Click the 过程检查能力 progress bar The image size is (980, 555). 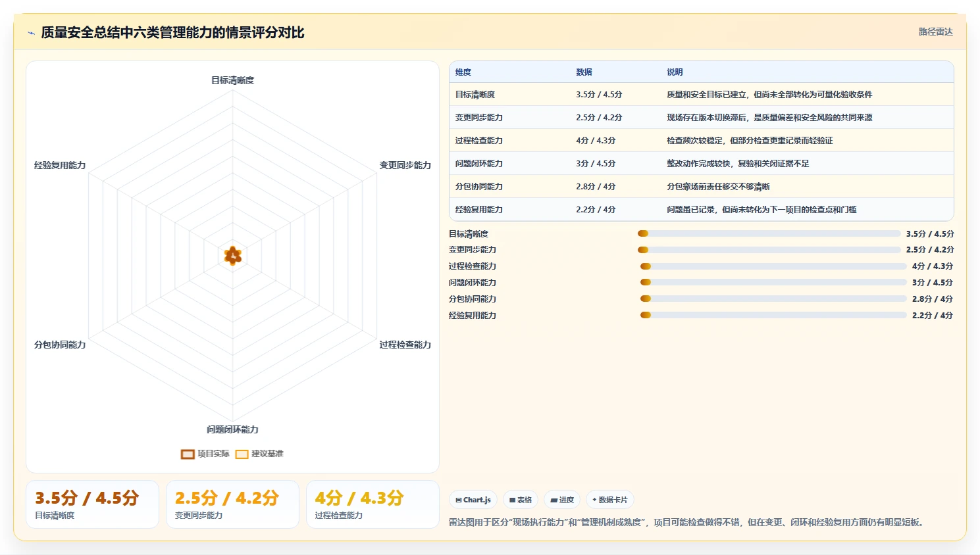(773, 266)
